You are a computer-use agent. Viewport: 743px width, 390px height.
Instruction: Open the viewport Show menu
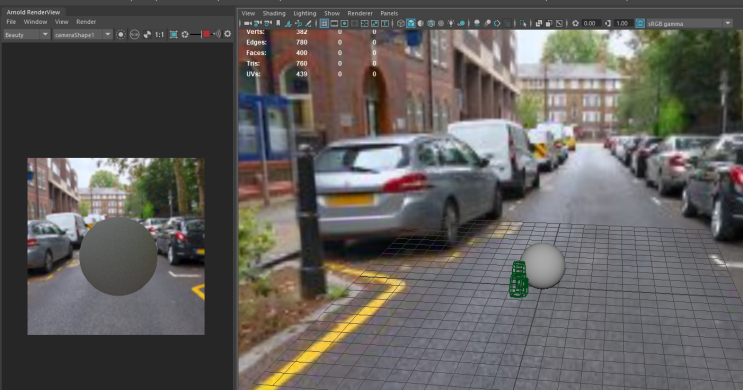[x=332, y=13]
